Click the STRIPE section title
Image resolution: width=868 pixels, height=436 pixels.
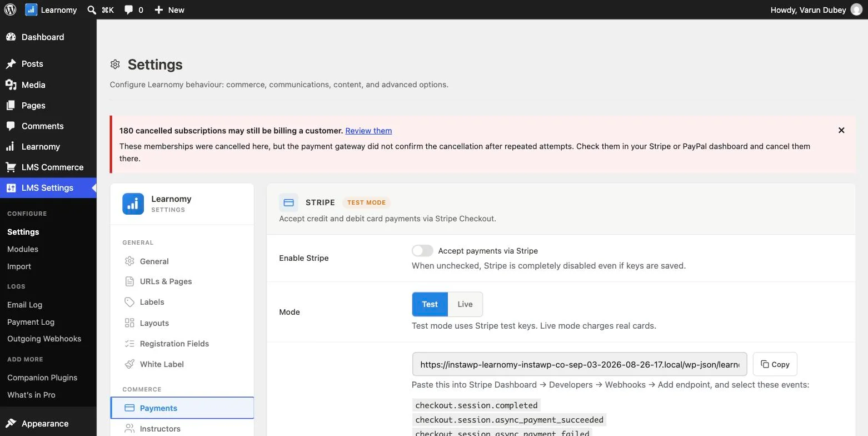[320, 202]
